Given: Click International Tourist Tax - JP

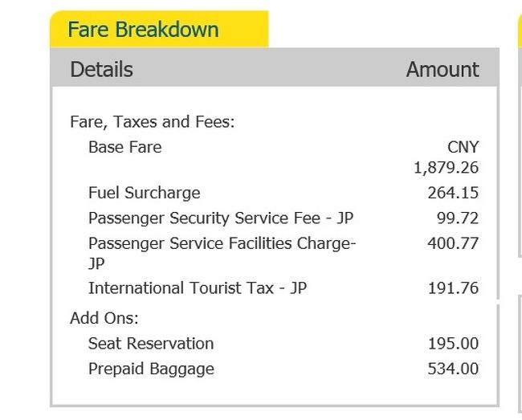Looking at the screenshot, I should (x=198, y=287).
